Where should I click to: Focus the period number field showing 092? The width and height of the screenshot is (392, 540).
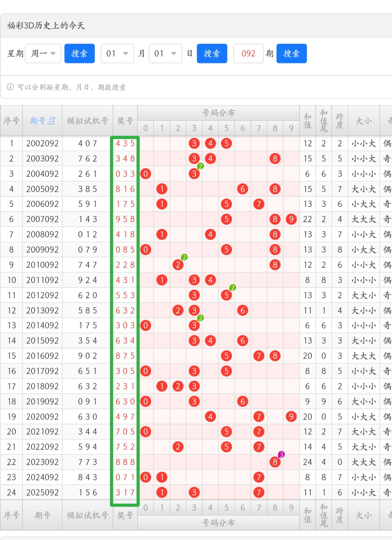point(248,54)
